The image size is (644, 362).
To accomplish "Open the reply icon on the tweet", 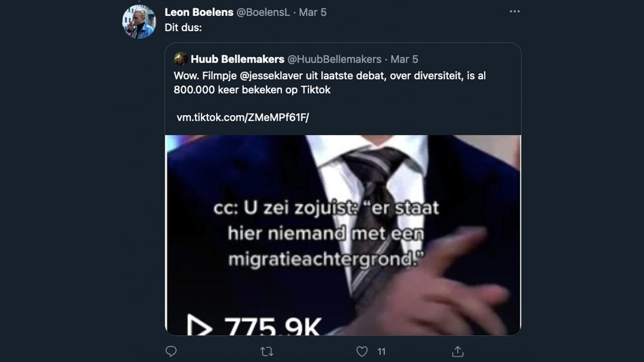I will point(171,351).
